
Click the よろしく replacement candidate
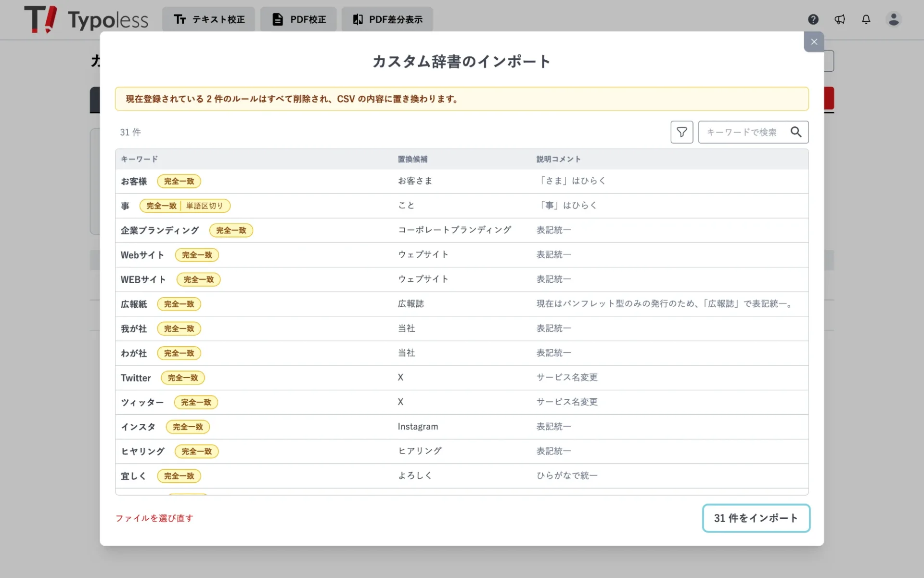point(415,475)
